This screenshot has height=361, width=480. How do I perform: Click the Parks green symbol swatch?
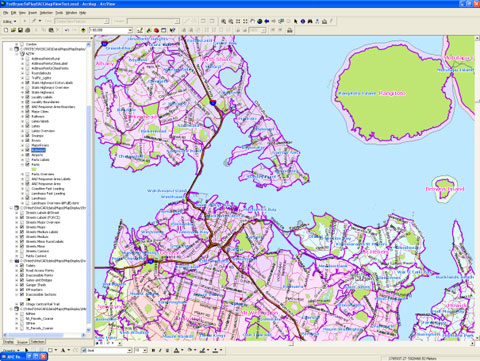point(34,169)
